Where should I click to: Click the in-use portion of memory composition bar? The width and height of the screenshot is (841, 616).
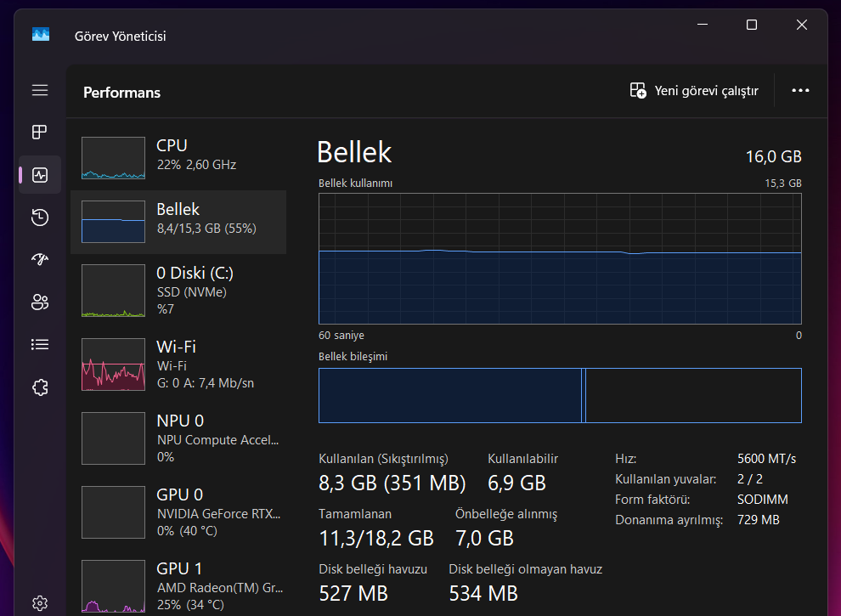tap(450, 395)
